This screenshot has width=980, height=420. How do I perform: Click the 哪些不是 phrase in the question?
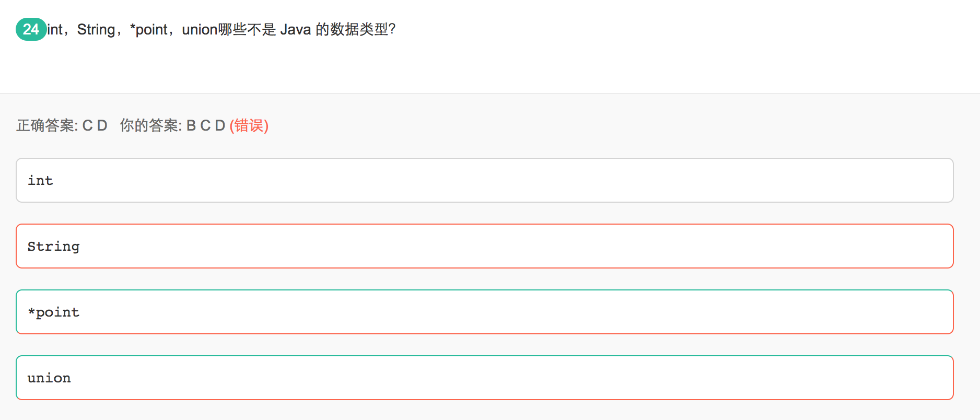tap(247, 29)
